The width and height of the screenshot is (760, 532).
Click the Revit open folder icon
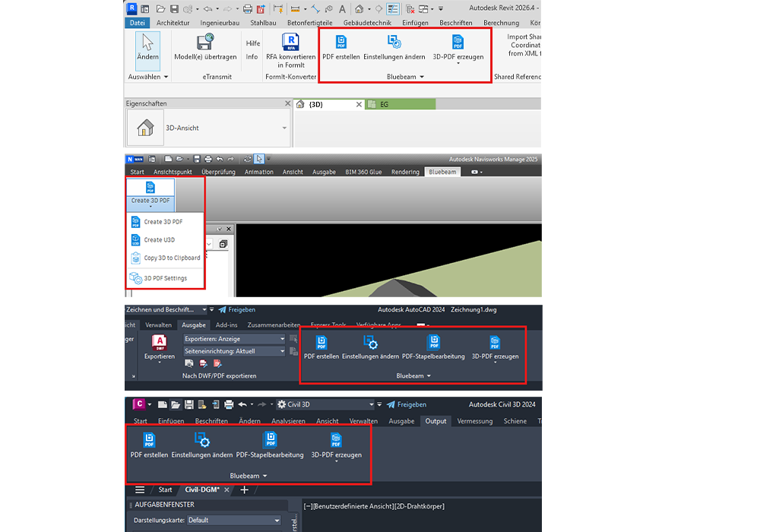click(161, 8)
